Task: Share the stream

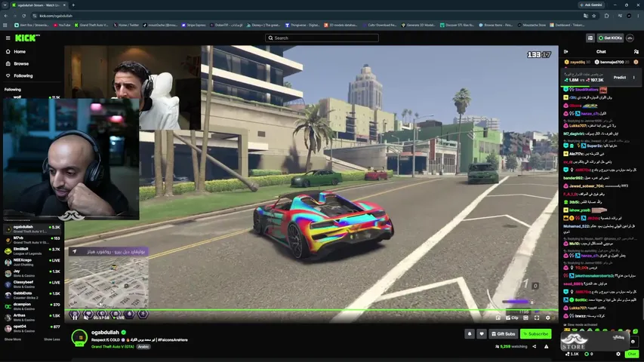Action: (535, 346)
